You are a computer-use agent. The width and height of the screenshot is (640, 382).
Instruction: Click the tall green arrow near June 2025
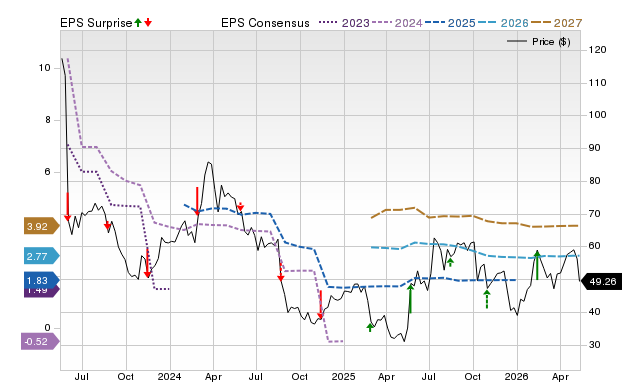[411, 299]
